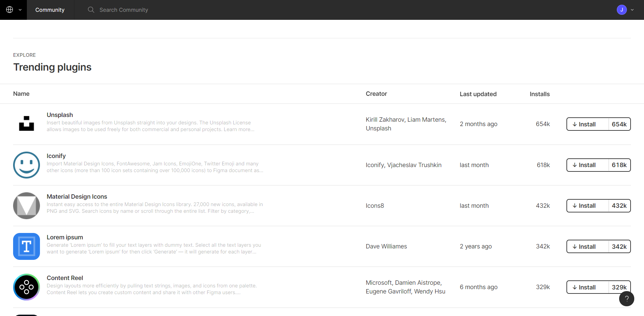Click 'last month' in the Iconify row
The image size is (644, 316).
pyautogui.click(x=474, y=165)
